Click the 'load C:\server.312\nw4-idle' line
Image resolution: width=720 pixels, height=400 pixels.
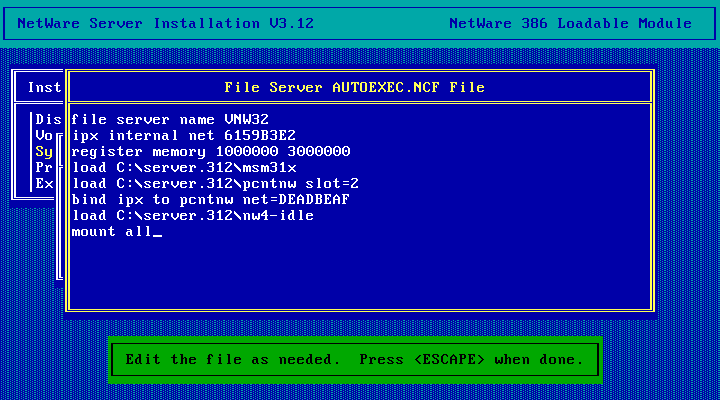[193, 216]
